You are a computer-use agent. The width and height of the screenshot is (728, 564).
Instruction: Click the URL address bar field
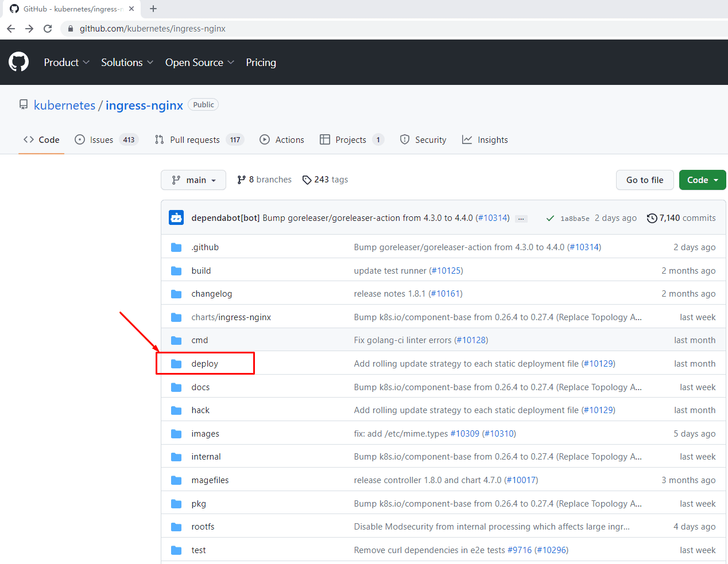394,29
